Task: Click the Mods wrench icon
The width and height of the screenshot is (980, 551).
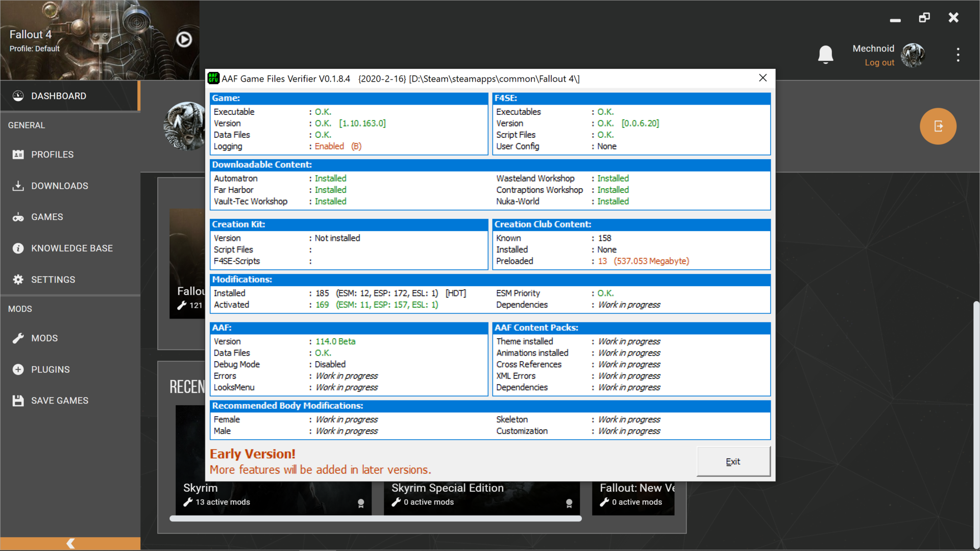Action: coord(18,338)
